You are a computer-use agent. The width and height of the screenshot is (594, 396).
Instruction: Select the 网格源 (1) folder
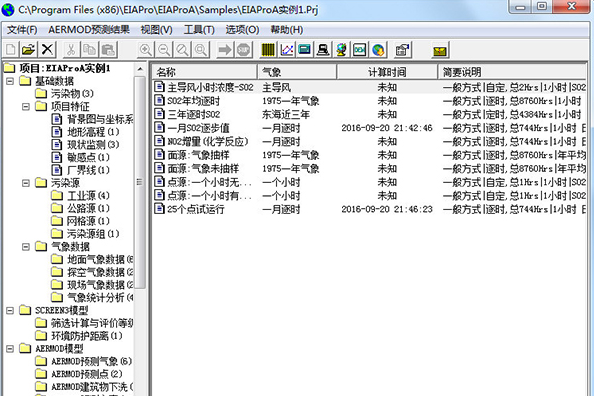tap(80, 221)
